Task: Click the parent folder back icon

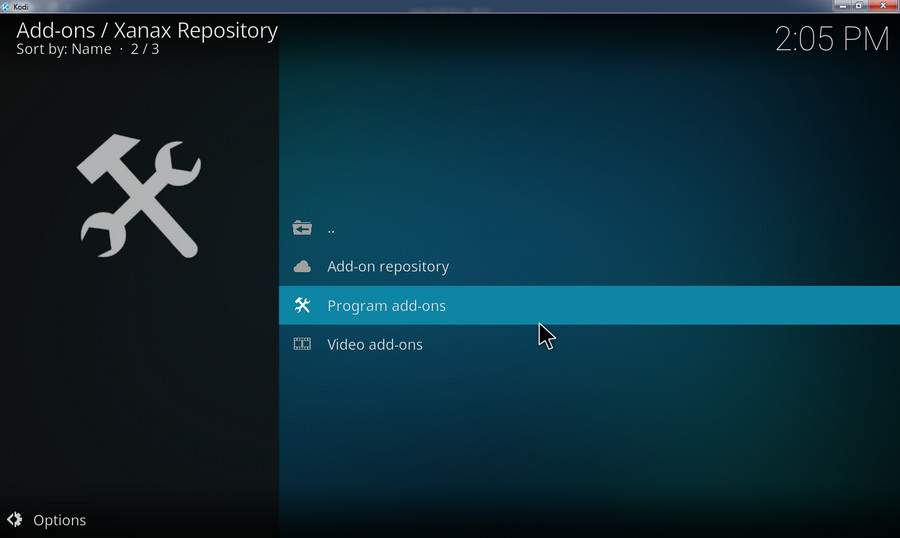Action: [x=302, y=228]
